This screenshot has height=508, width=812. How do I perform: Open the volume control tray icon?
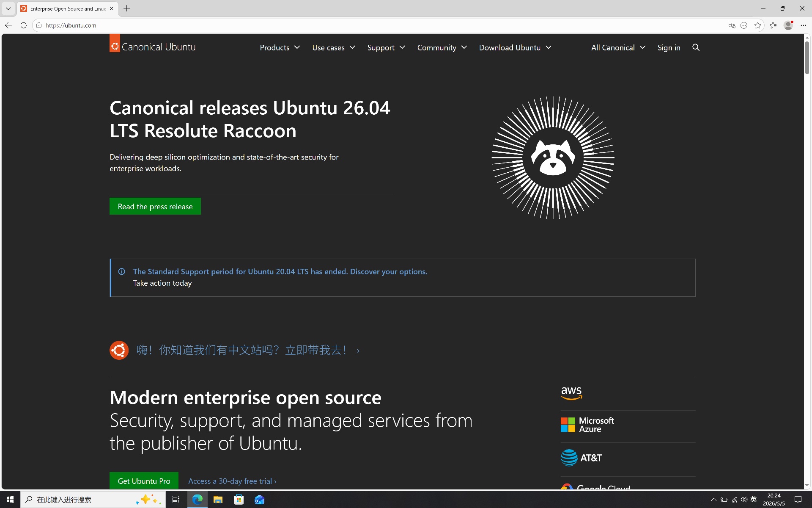point(744,500)
